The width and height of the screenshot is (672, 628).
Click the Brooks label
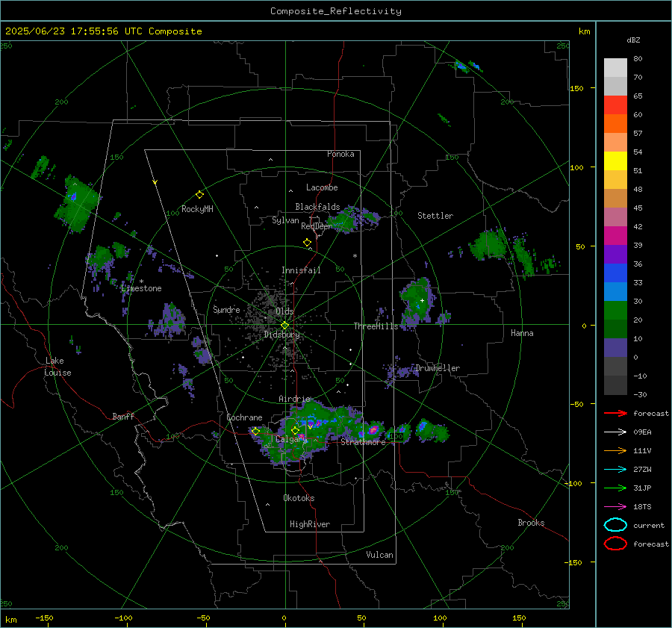[531, 523]
